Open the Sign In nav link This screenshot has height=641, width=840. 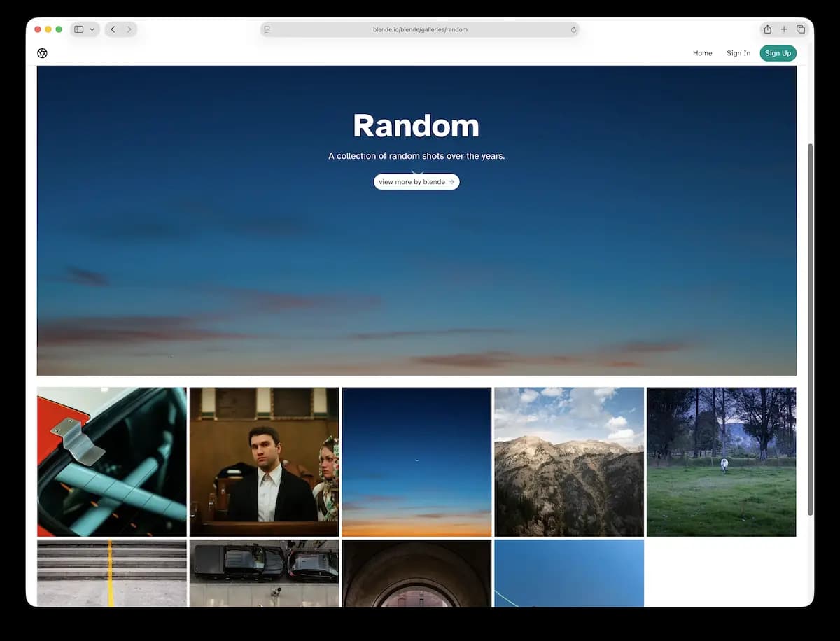pyautogui.click(x=738, y=53)
